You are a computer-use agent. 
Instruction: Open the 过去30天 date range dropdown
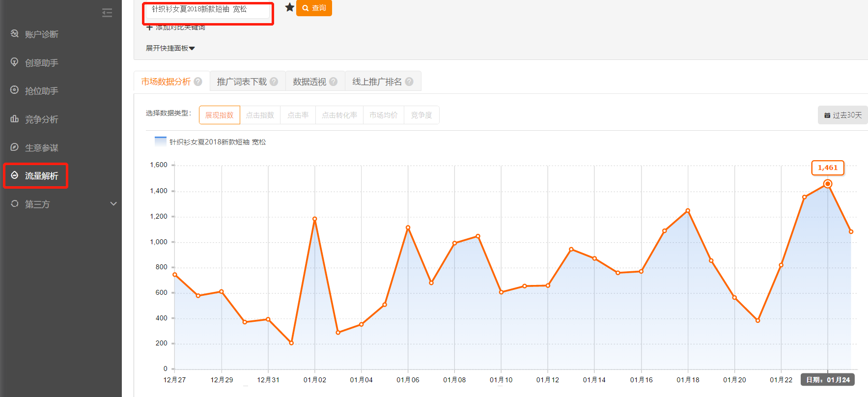tap(843, 115)
